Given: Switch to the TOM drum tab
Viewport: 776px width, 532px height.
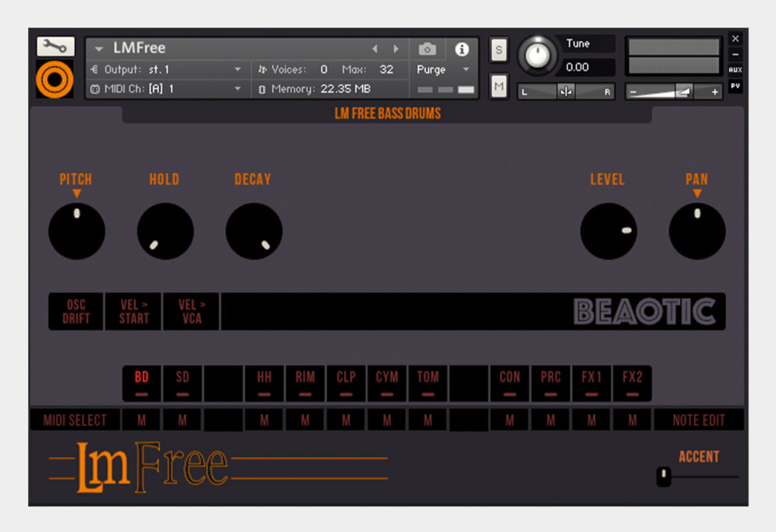Looking at the screenshot, I should click(x=427, y=383).
